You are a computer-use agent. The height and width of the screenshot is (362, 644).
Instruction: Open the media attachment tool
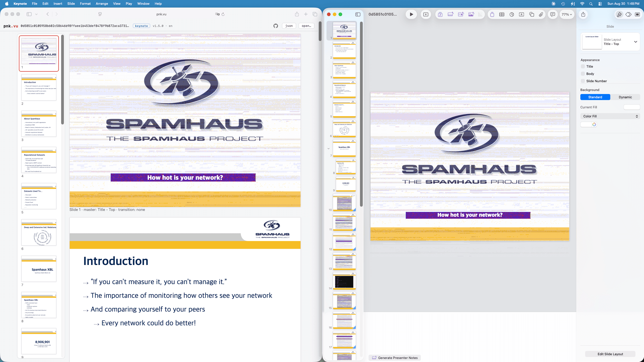pyautogui.click(x=541, y=14)
